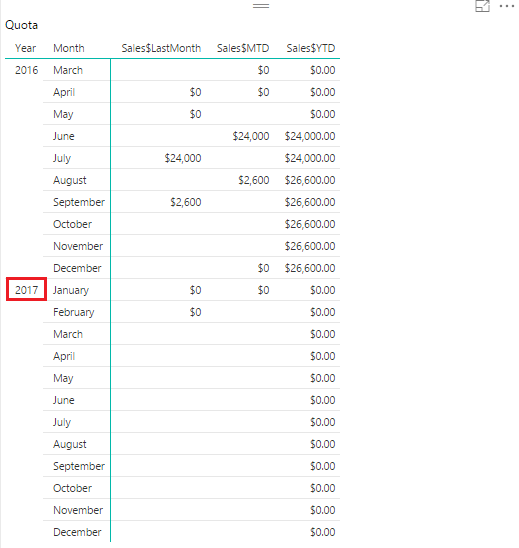The width and height of the screenshot is (519, 548).
Task: Select the 2017 year cell
Action: (27, 290)
